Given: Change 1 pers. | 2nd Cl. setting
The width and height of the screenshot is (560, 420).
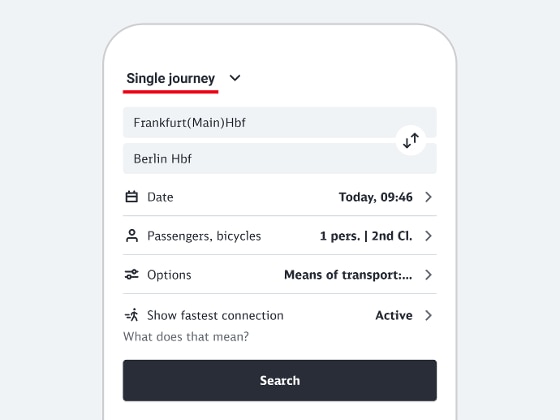Looking at the screenshot, I should tap(366, 236).
